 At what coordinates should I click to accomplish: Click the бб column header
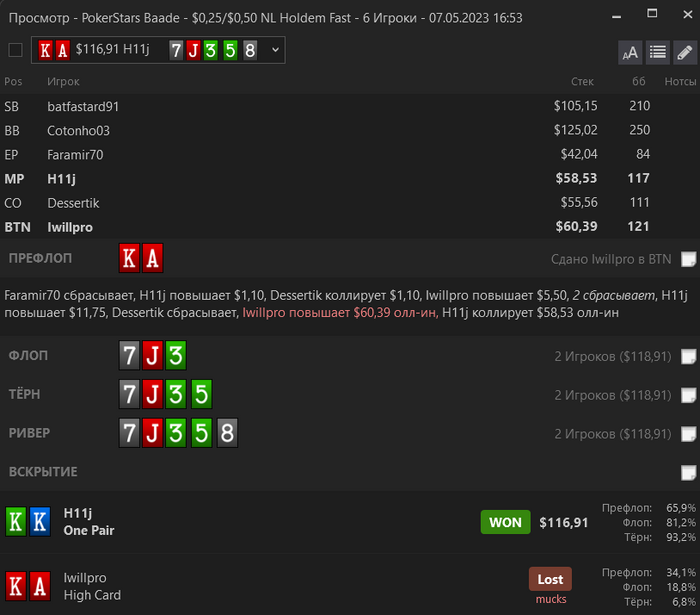(638, 81)
